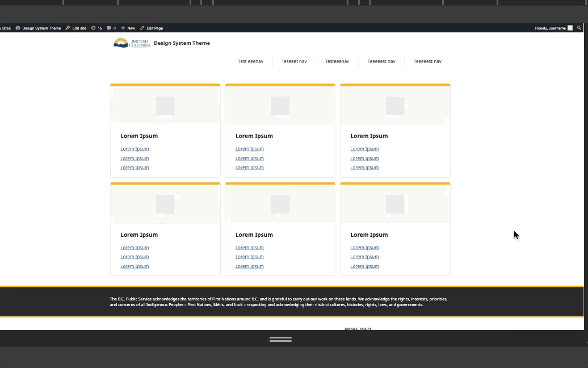Open the comments bubble icon in admin bar
The image size is (588, 368).
109,28
